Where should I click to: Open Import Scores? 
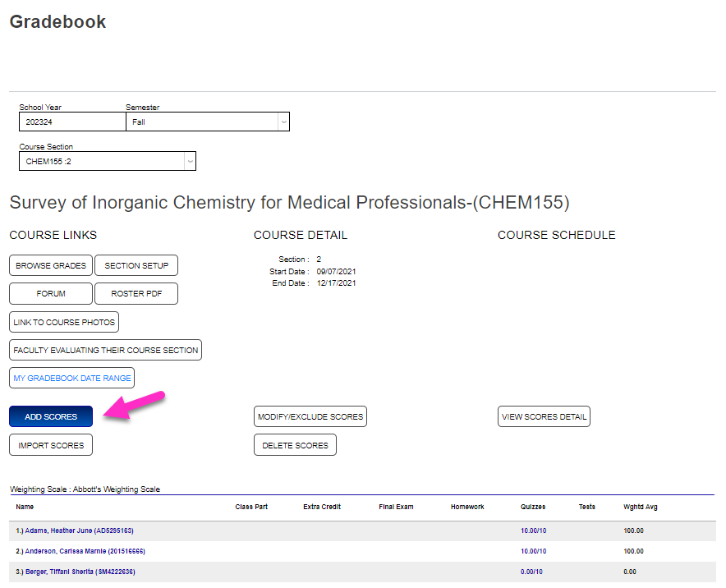(50, 444)
